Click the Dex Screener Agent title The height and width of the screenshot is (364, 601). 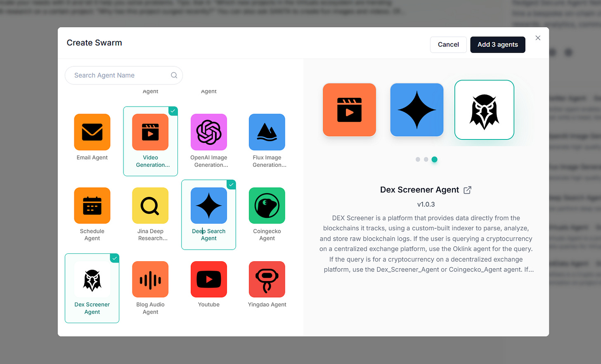click(419, 190)
